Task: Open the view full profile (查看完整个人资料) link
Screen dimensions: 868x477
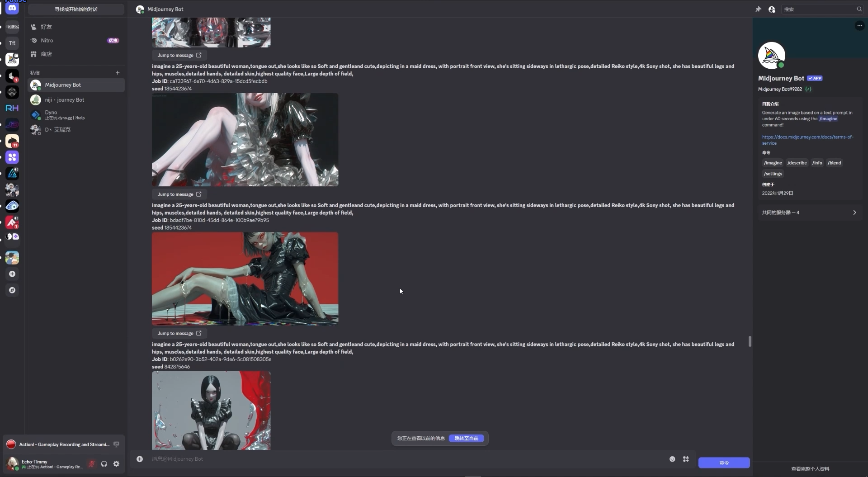Action: [810, 469]
